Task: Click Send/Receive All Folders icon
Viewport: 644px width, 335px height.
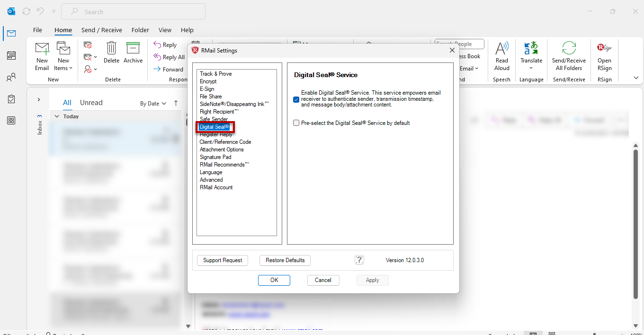Action: (569, 56)
